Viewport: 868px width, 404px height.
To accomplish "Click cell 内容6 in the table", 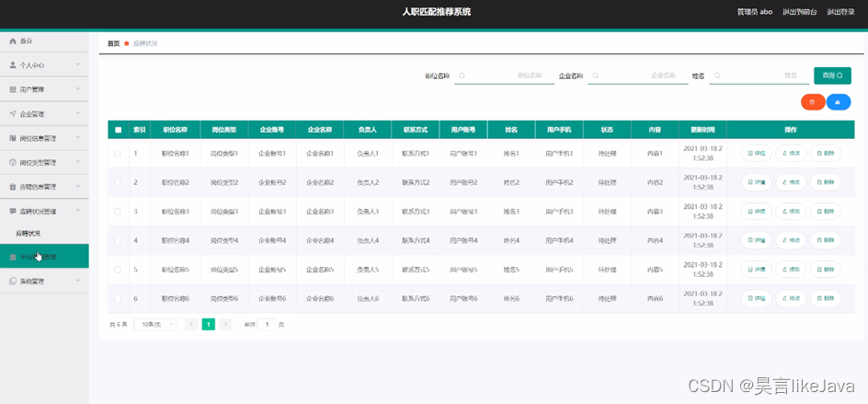I will click(x=655, y=299).
